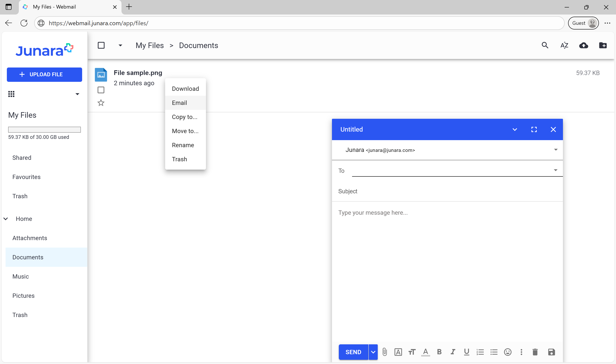Focus the Subject field

coord(447,191)
